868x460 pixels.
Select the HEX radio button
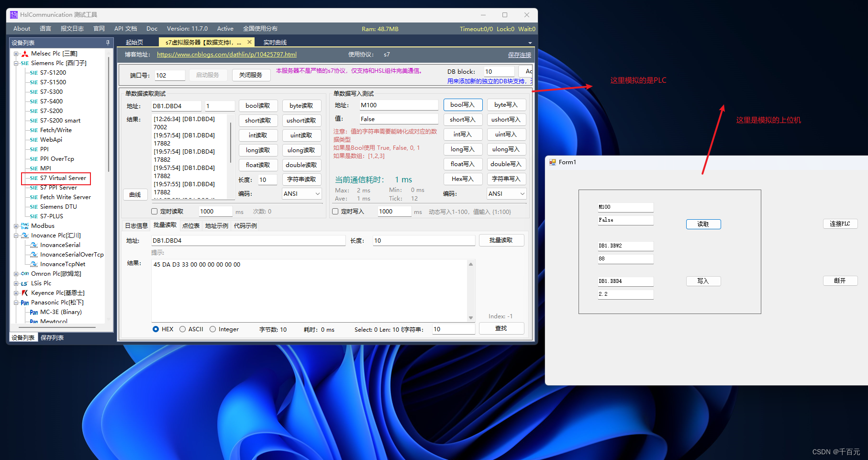coord(156,329)
